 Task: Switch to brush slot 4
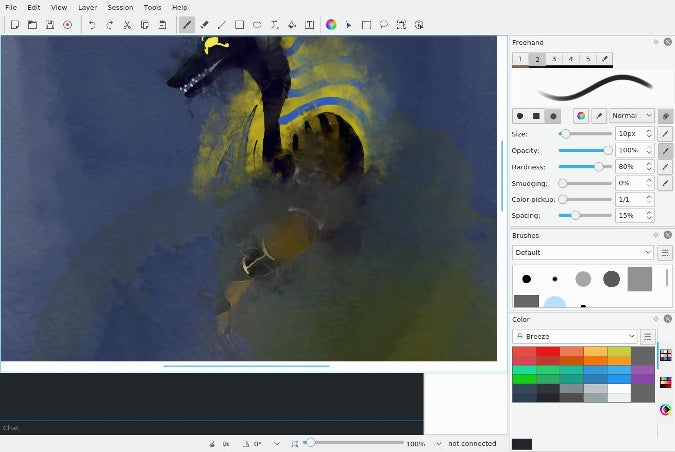coord(571,59)
